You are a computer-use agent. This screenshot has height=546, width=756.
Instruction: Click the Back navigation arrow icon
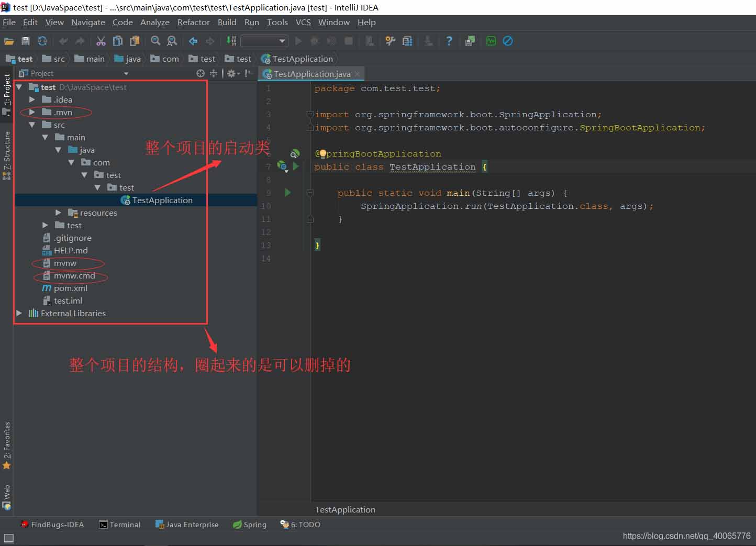coord(193,41)
